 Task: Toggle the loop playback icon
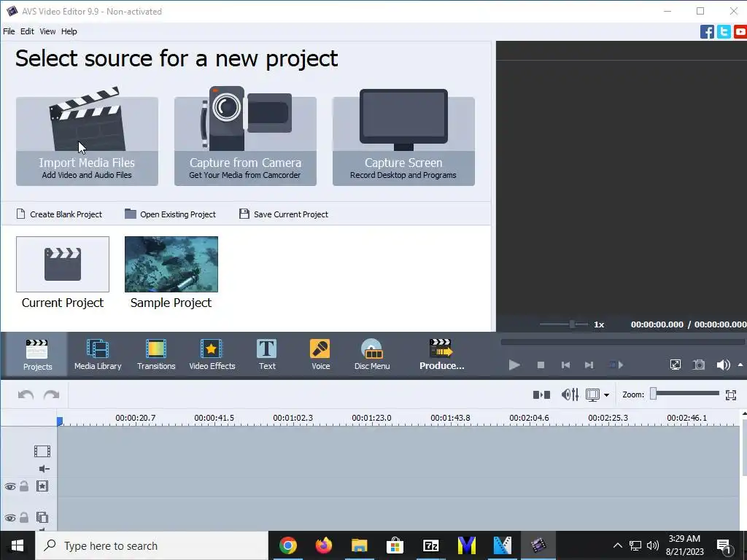coord(616,365)
